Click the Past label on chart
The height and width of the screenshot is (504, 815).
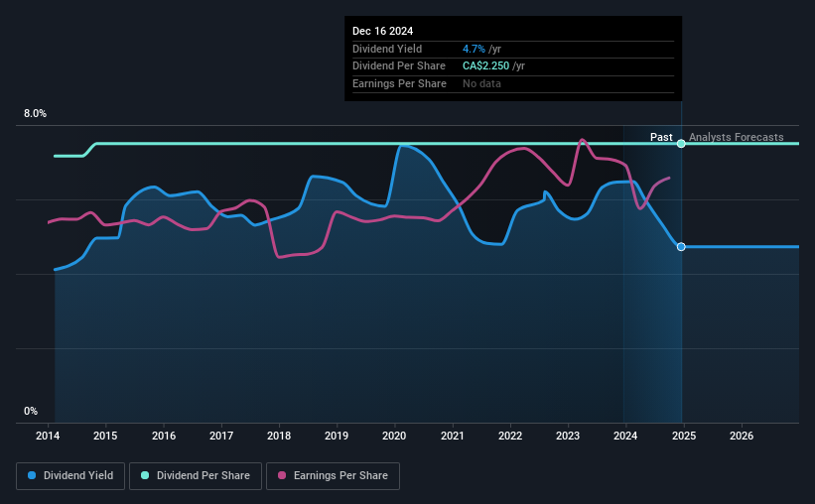click(x=661, y=137)
